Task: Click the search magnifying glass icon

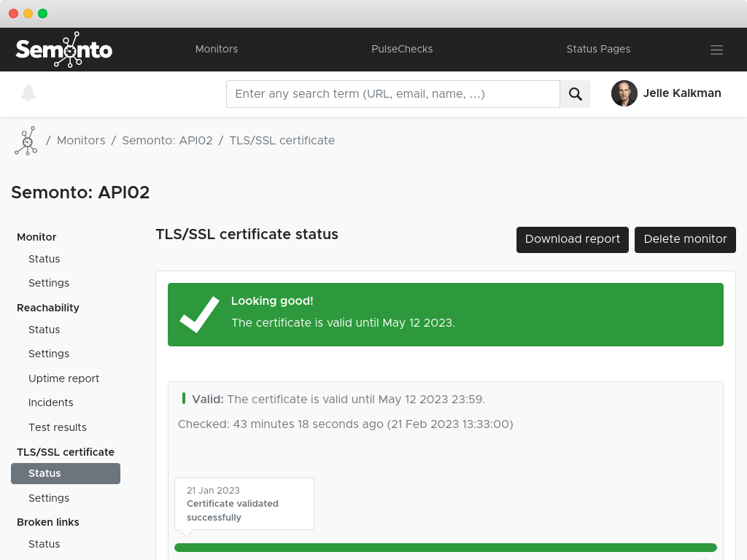Action: [x=575, y=93]
